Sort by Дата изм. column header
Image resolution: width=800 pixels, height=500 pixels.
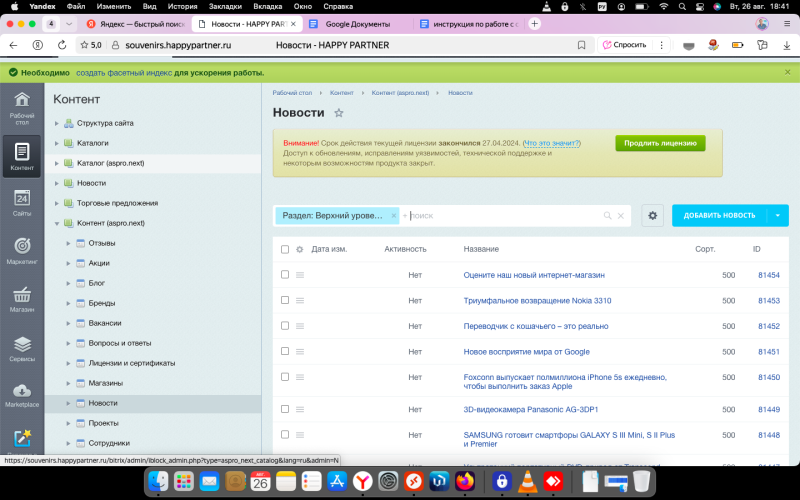pos(329,249)
